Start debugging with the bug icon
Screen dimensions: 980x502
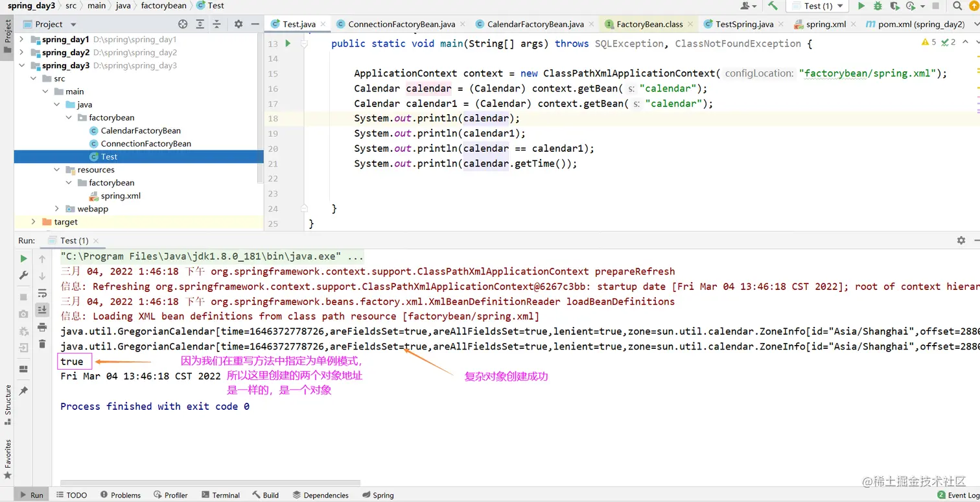878,6
